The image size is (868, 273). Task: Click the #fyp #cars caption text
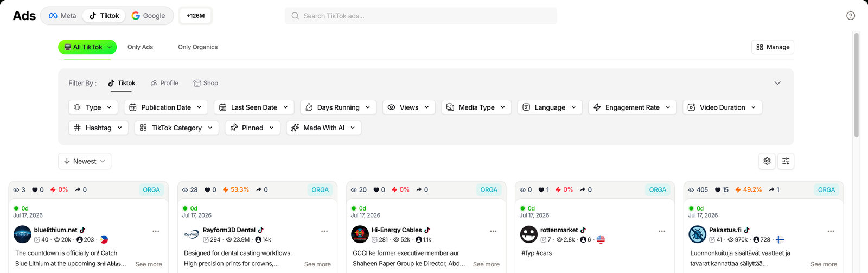(x=537, y=253)
